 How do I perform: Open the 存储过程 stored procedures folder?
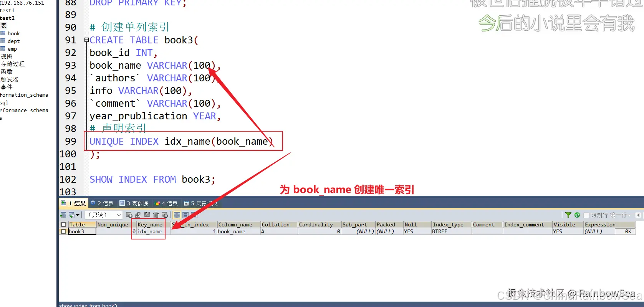13,64
